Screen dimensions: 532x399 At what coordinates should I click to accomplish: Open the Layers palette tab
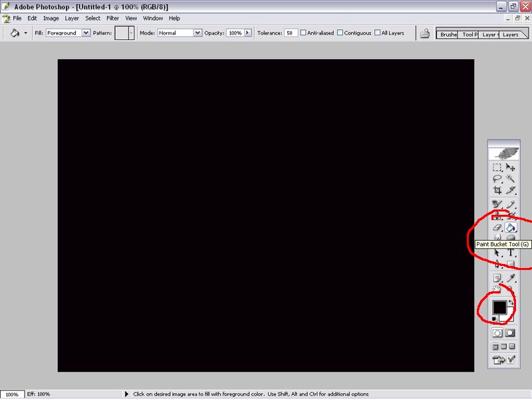point(510,35)
